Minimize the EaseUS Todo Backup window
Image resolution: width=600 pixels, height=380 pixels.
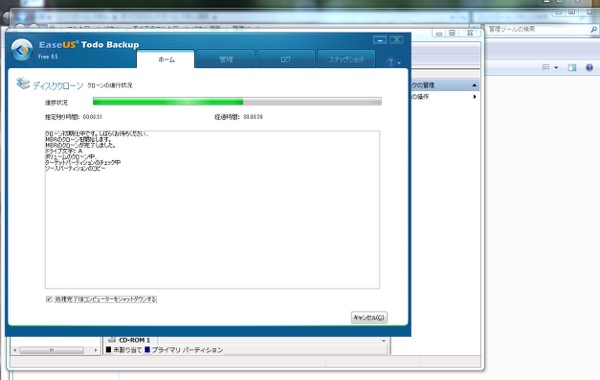click(x=380, y=40)
